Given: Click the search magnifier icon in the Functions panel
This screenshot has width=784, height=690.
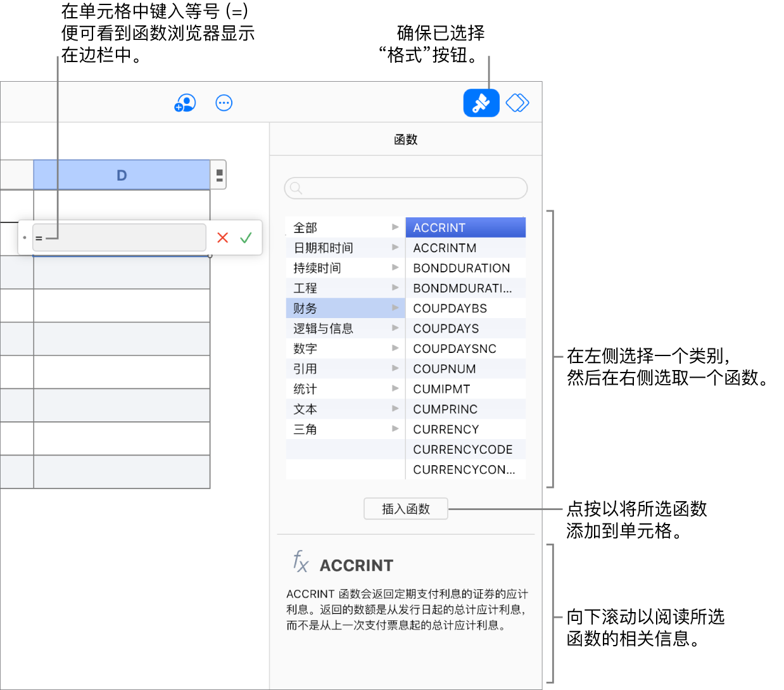Looking at the screenshot, I should tap(295, 188).
